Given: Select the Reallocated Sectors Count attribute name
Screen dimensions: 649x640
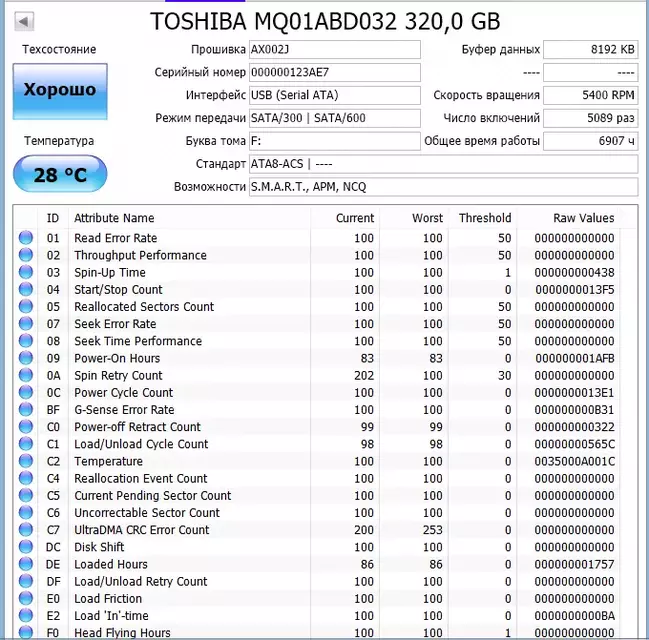Looking at the screenshot, I should tap(144, 307).
